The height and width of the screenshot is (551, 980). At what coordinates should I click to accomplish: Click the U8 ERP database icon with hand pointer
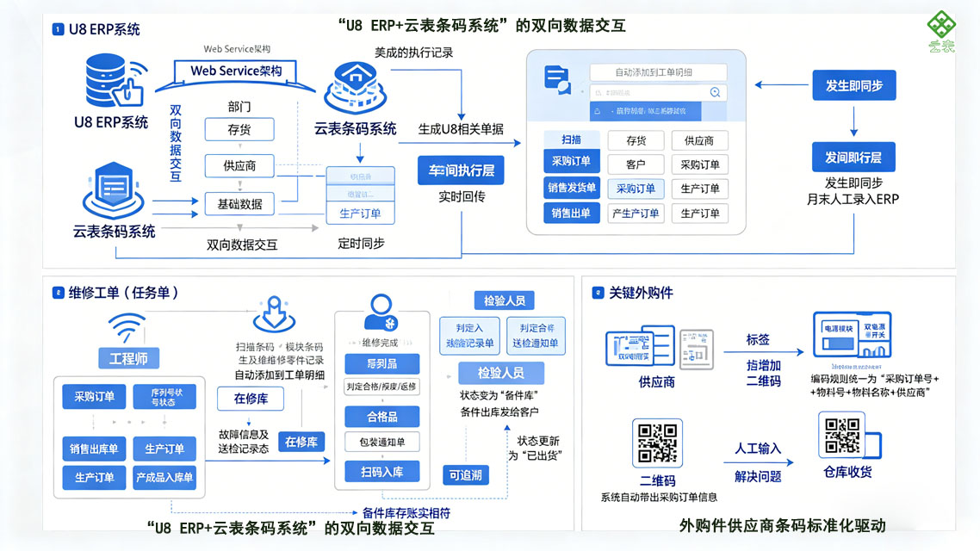pyautogui.click(x=116, y=81)
